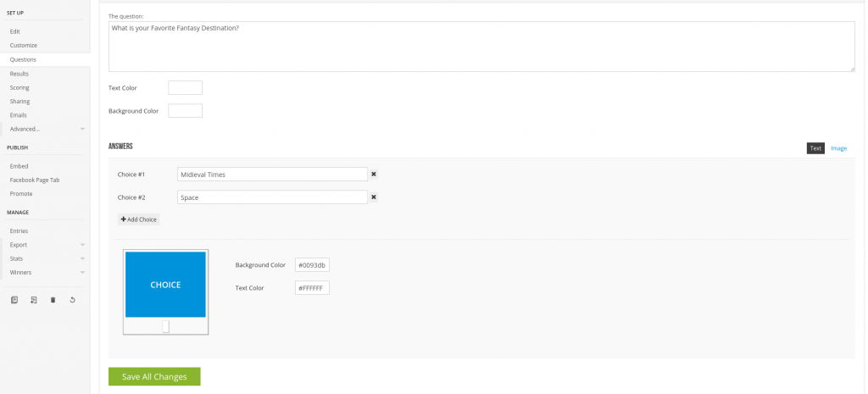The height and width of the screenshot is (394, 868).
Task: Open the Scoring settings
Action: click(x=19, y=87)
